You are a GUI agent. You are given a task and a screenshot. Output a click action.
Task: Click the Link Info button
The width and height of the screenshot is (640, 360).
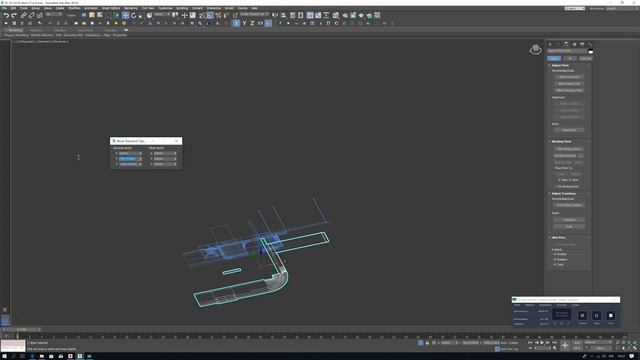point(585,58)
